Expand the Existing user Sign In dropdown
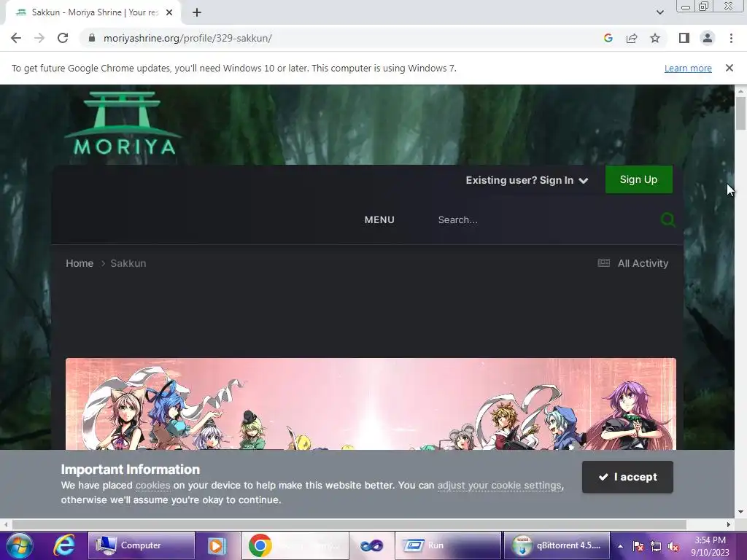Screen dimensions: 747x560 click(527, 180)
